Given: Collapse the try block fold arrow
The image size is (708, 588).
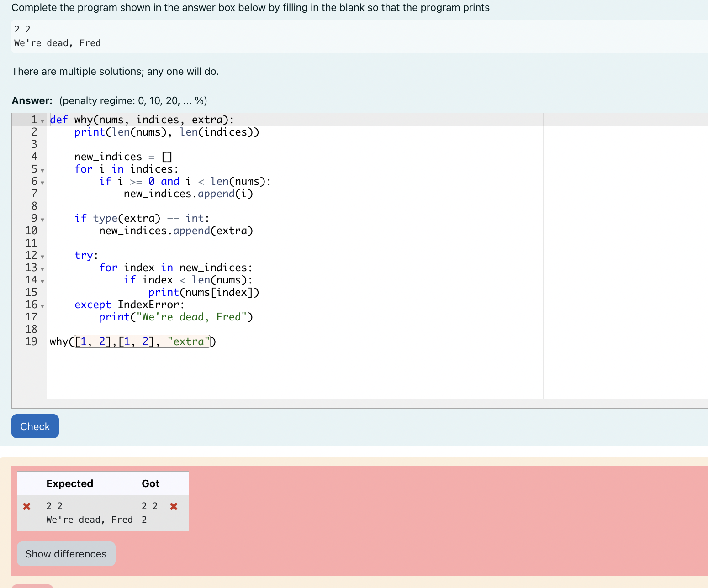Looking at the screenshot, I should pos(42,257).
